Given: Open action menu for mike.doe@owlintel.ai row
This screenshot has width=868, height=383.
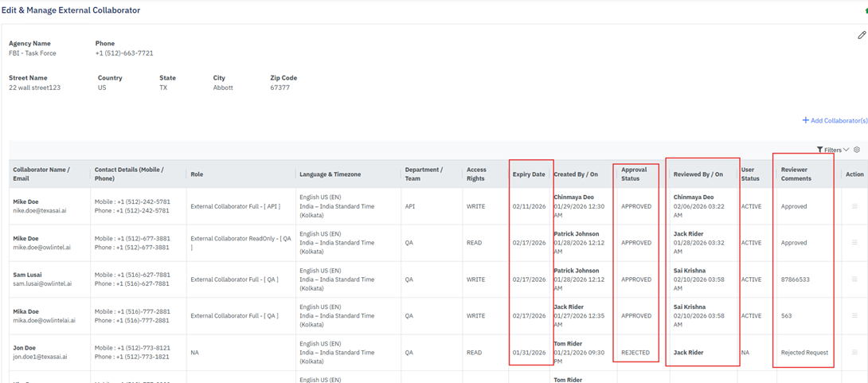Looking at the screenshot, I should pyautogui.click(x=854, y=243).
